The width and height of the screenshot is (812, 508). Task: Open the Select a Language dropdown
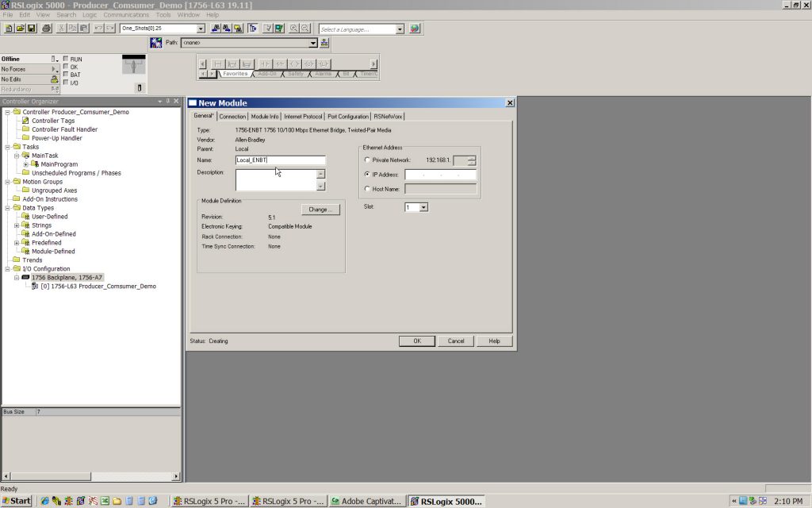coord(400,29)
